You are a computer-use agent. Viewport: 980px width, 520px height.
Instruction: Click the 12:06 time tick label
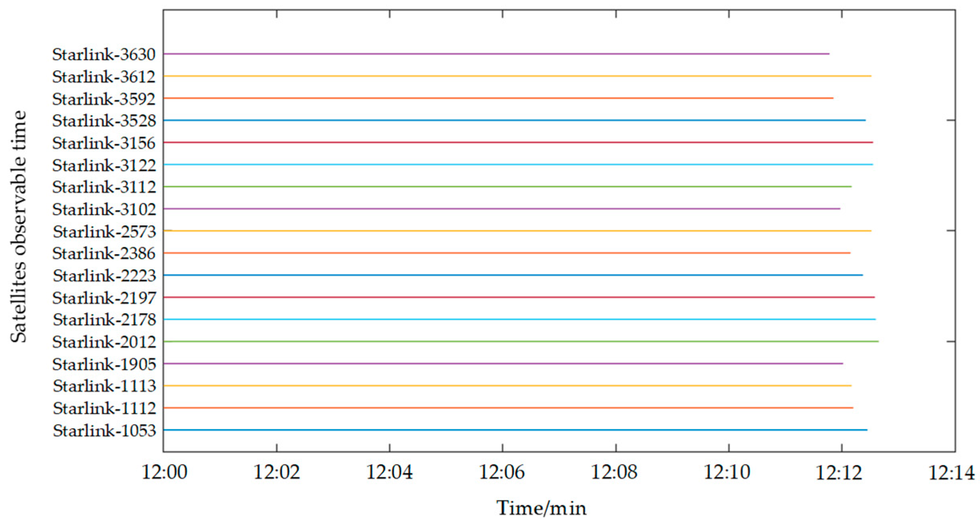pyautogui.click(x=502, y=473)
